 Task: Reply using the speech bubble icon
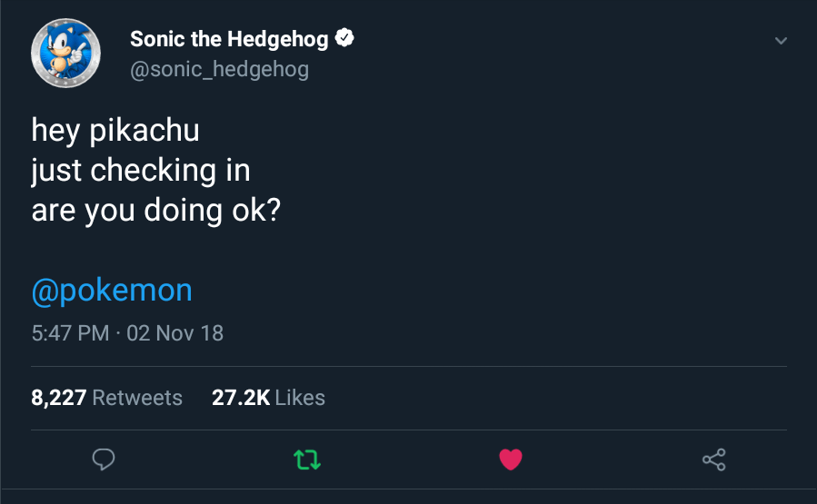coord(105,460)
